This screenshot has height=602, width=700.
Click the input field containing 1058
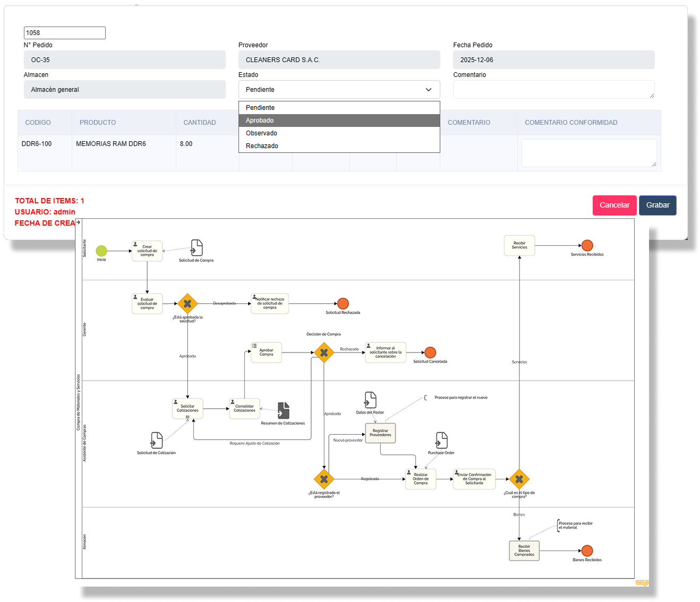point(65,33)
